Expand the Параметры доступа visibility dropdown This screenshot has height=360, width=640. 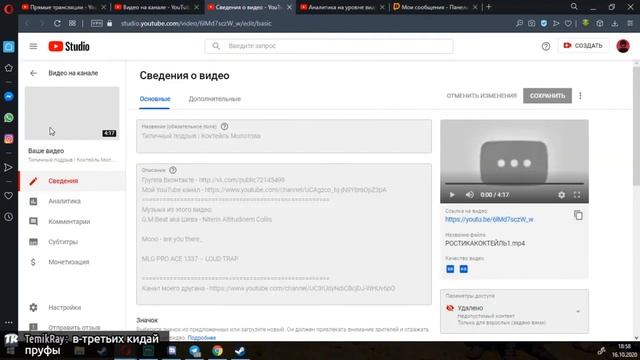point(514,311)
